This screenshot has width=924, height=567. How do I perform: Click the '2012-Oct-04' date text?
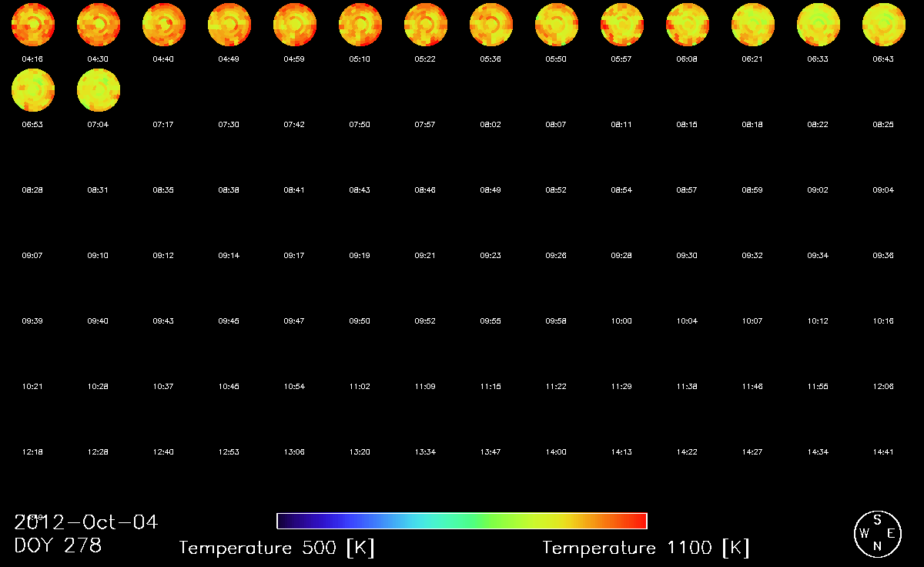click(86, 522)
